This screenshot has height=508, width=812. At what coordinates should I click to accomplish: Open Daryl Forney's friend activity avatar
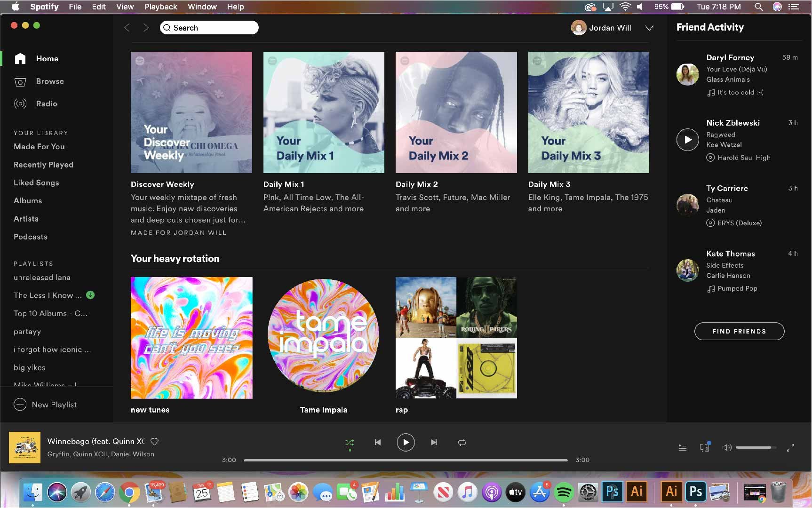click(x=688, y=74)
